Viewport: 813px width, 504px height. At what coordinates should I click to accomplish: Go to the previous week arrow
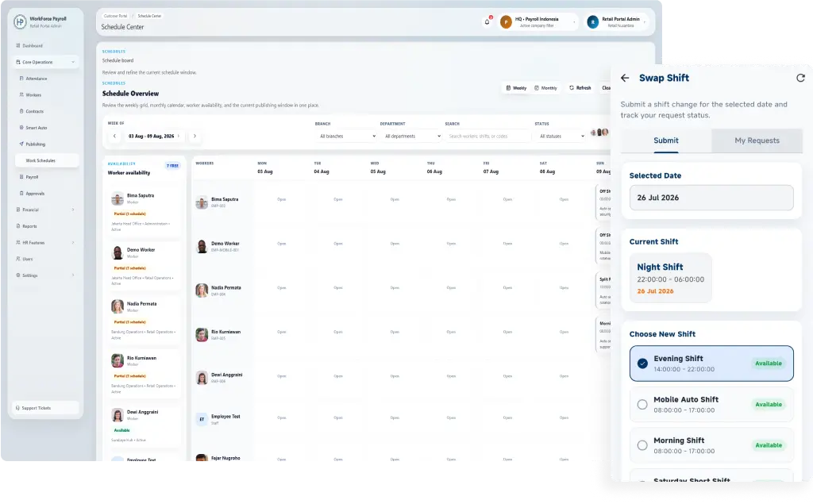point(114,137)
